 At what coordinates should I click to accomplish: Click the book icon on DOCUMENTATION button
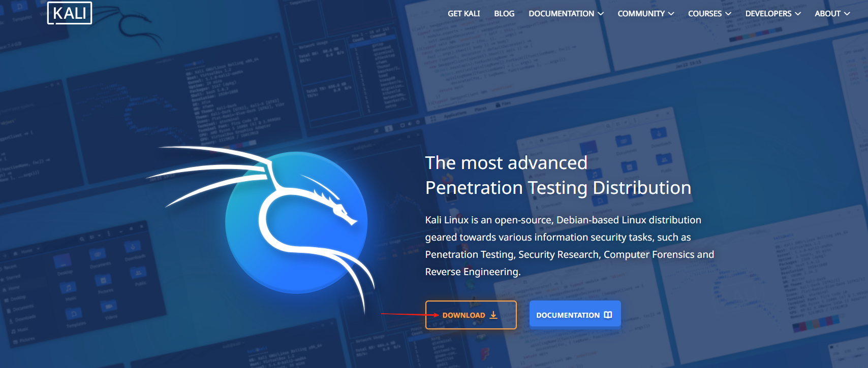tap(608, 315)
